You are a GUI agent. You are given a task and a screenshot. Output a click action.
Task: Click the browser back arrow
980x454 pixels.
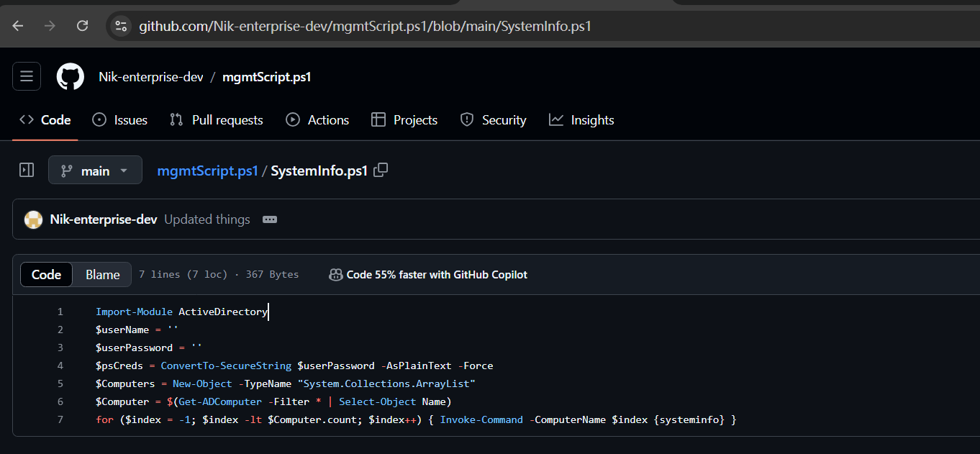[x=18, y=26]
